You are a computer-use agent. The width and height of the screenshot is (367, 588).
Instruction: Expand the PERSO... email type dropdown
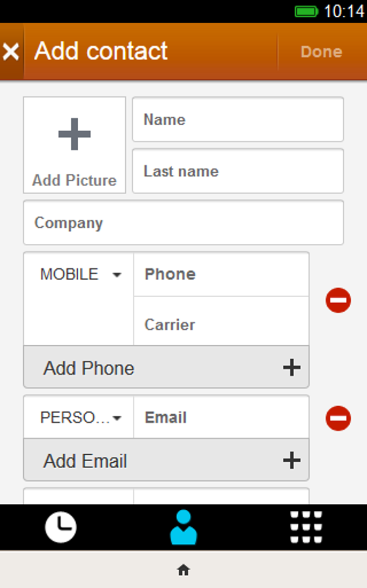79,418
